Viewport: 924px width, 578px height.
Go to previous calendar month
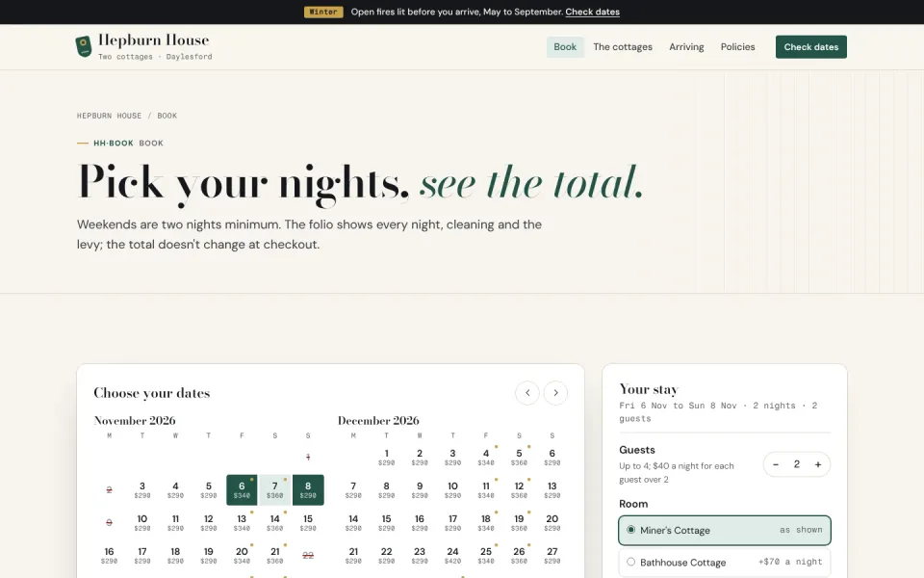(x=527, y=393)
